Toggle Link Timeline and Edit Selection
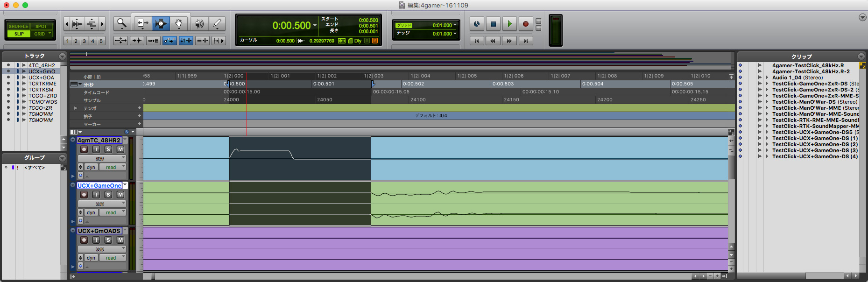 (186, 41)
